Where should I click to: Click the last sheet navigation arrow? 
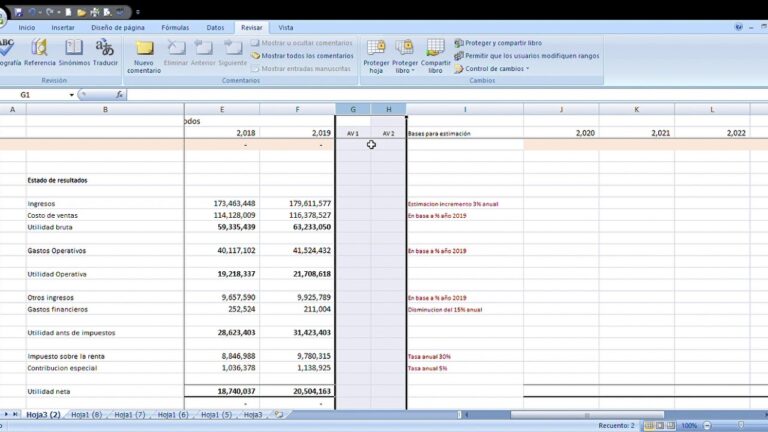point(15,414)
